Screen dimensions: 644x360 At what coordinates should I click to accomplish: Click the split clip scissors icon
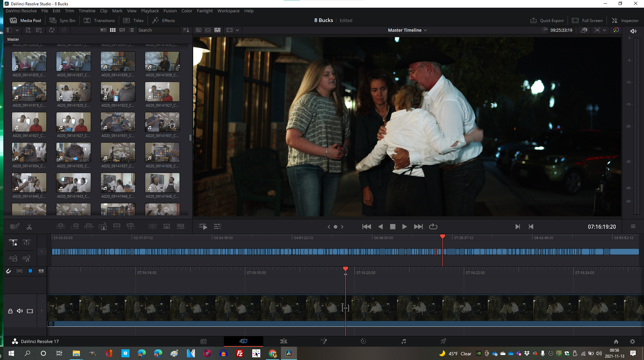click(29, 227)
